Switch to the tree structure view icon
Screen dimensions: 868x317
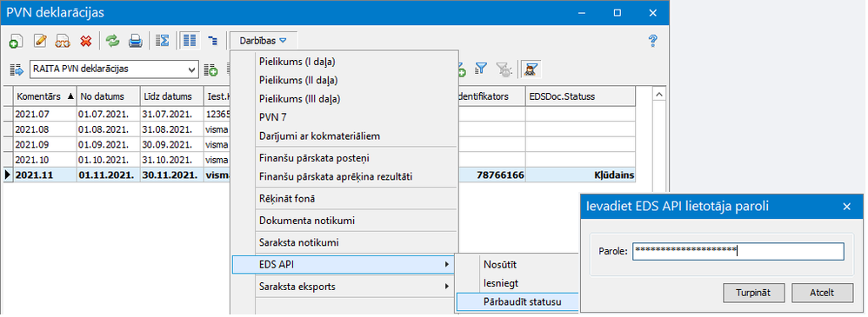click(x=213, y=41)
